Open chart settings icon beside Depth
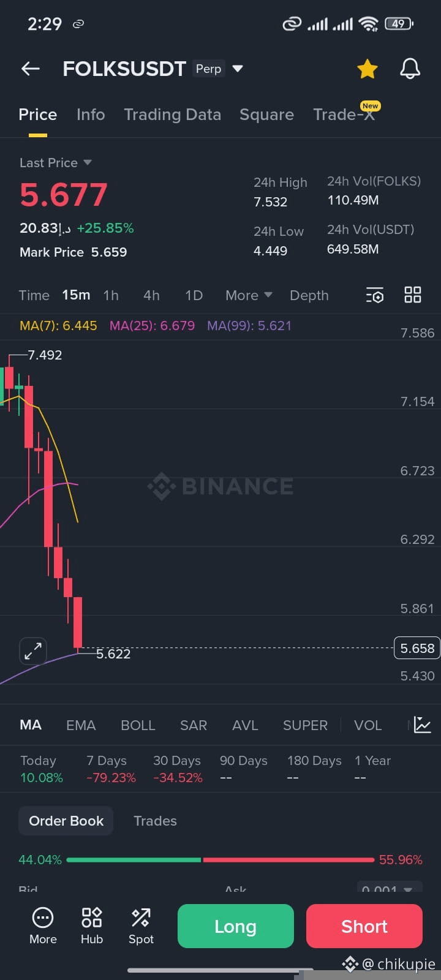Image resolution: width=441 pixels, height=980 pixels. [x=374, y=295]
